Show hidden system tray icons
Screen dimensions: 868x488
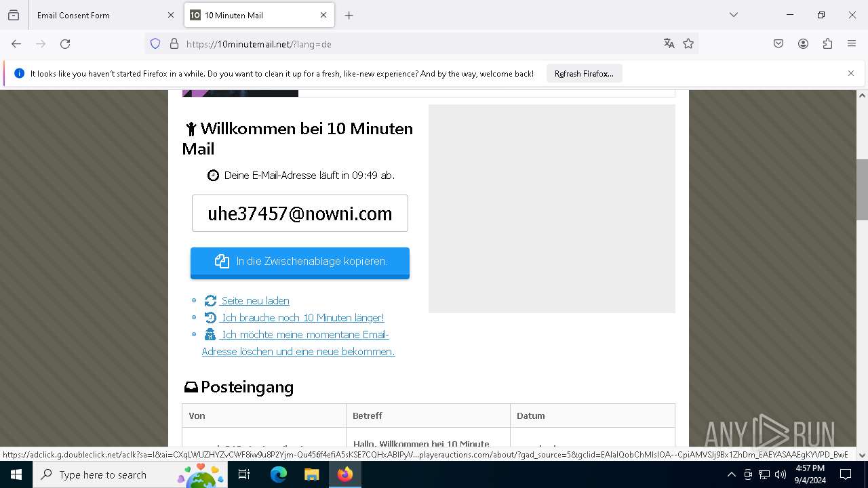(x=731, y=474)
